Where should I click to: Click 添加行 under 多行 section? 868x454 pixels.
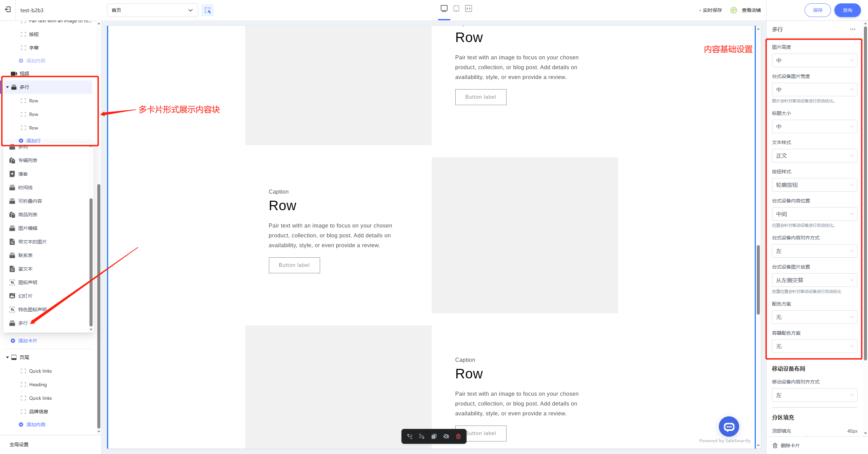34,141
